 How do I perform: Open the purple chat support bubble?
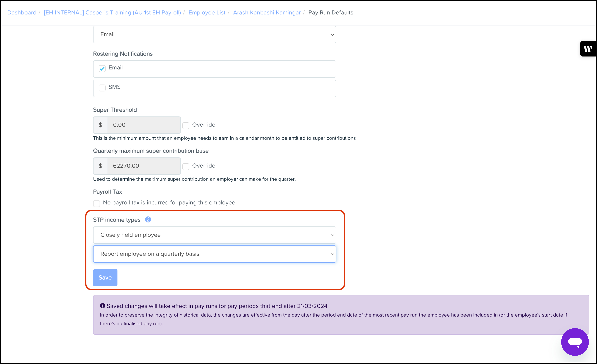(x=575, y=342)
